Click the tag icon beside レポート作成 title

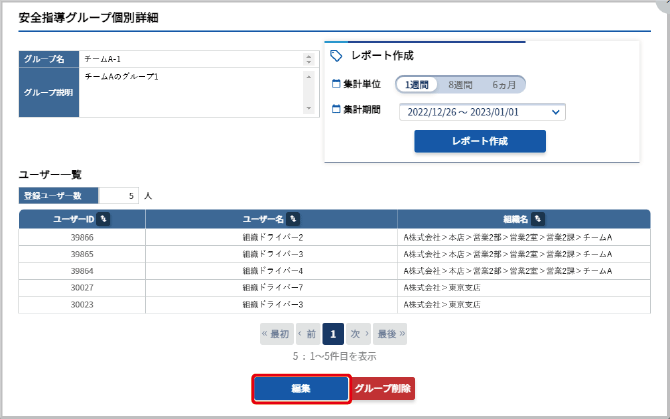337,56
